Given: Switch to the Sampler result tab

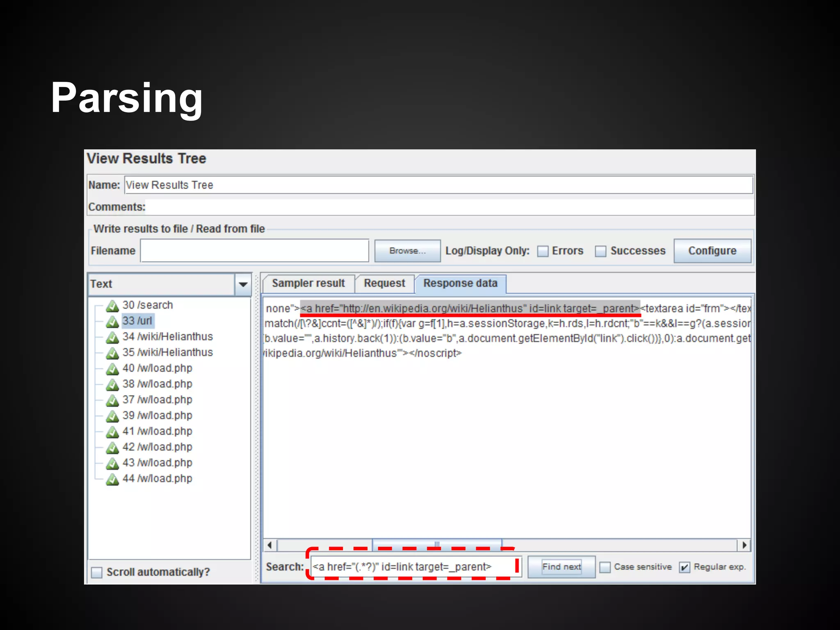Looking at the screenshot, I should pyautogui.click(x=308, y=283).
